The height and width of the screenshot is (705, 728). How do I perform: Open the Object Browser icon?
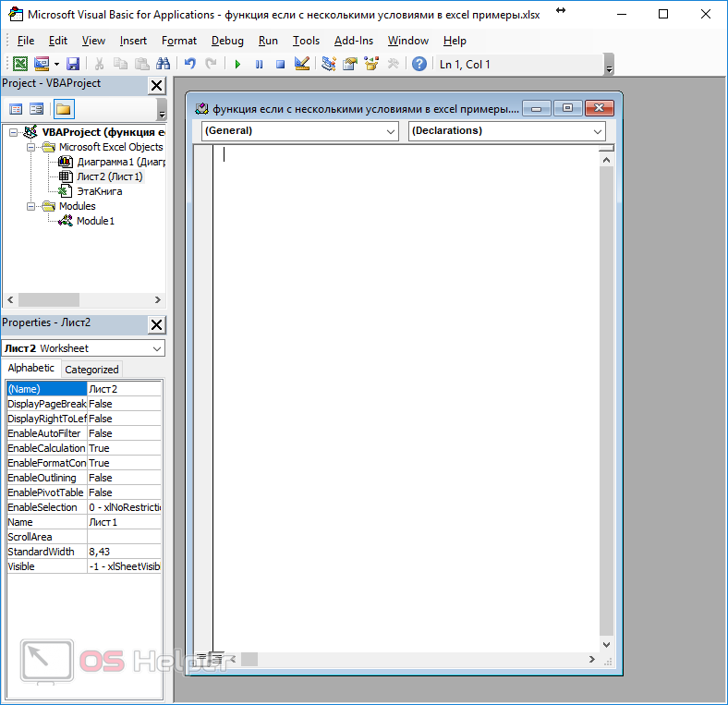pyautogui.click(x=371, y=64)
